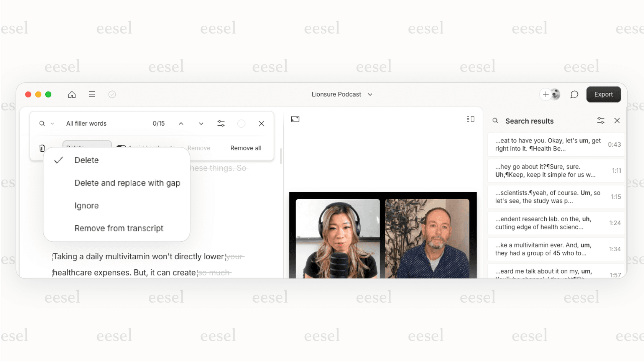Open the Lionsure Podcast project dropdown
The height and width of the screenshot is (362, 644).
342,94
